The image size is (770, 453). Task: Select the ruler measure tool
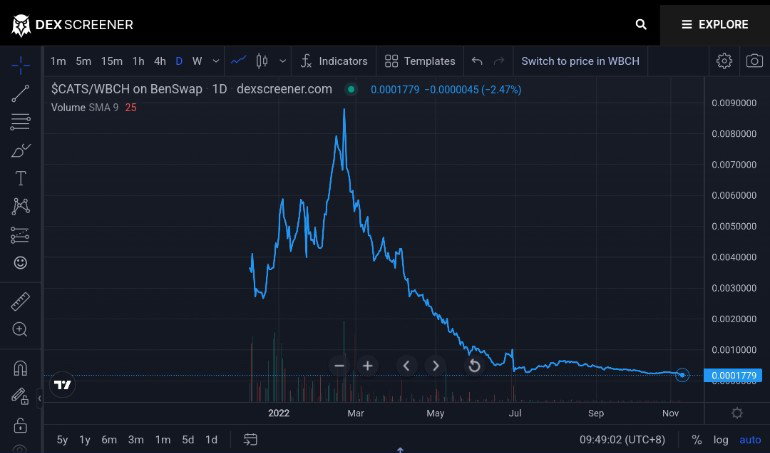20,301
